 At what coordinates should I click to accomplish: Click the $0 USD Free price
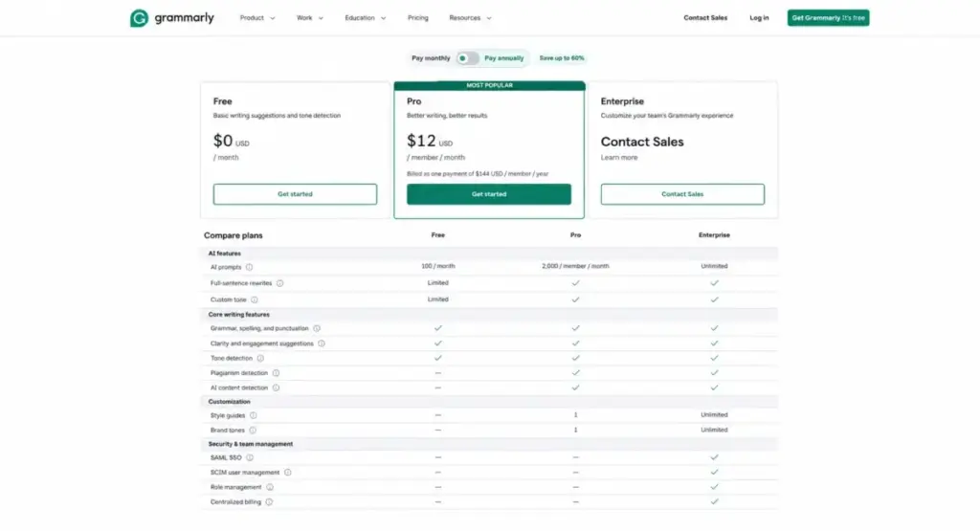tap(232, 142)
